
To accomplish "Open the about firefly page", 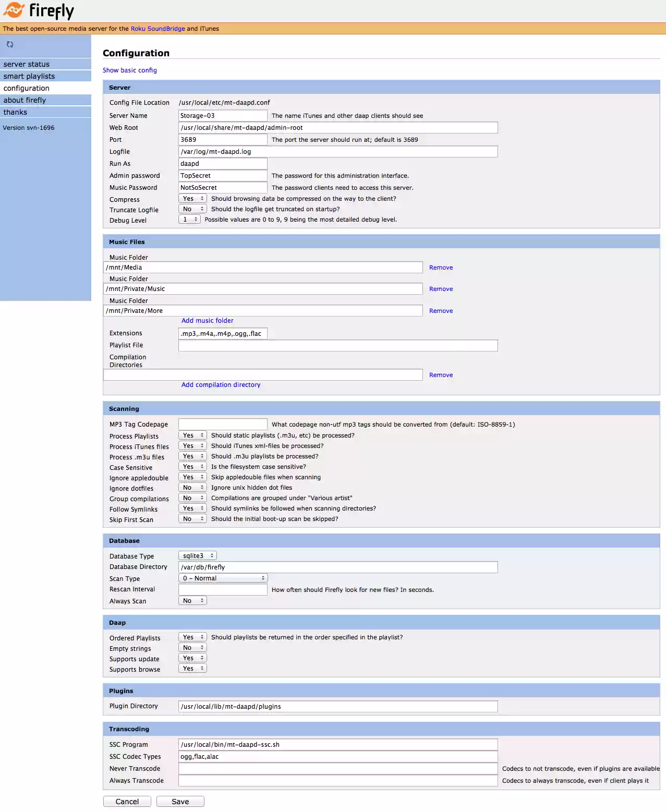I will tap(25, 100).
